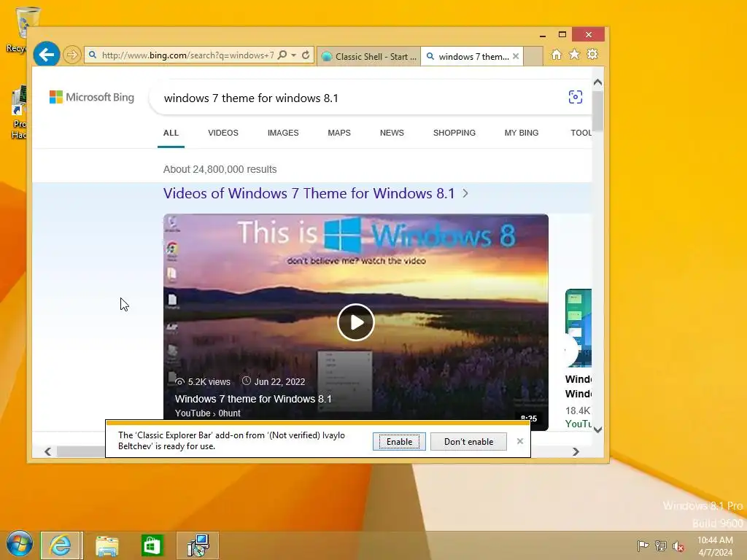
Task: Go back using the browser back arrow
Action: coord(46,55)
